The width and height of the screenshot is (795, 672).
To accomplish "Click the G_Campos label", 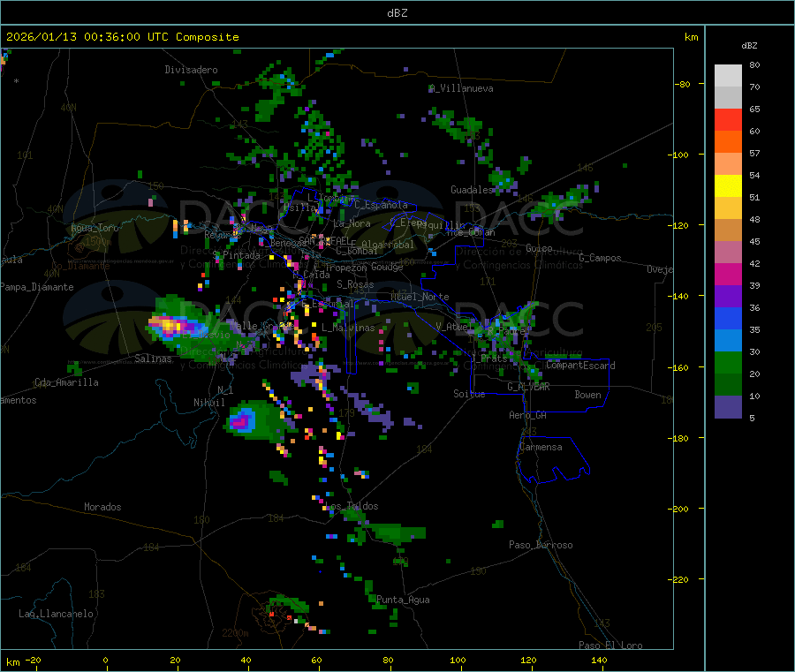I will click(600, 258).
